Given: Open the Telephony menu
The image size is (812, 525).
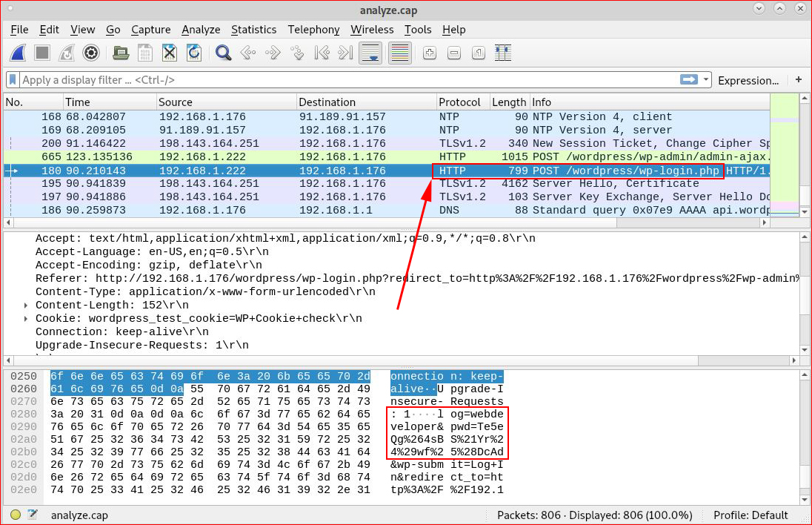Looking at the screenshot, I should pyautogui.click(x=314, y=30).
